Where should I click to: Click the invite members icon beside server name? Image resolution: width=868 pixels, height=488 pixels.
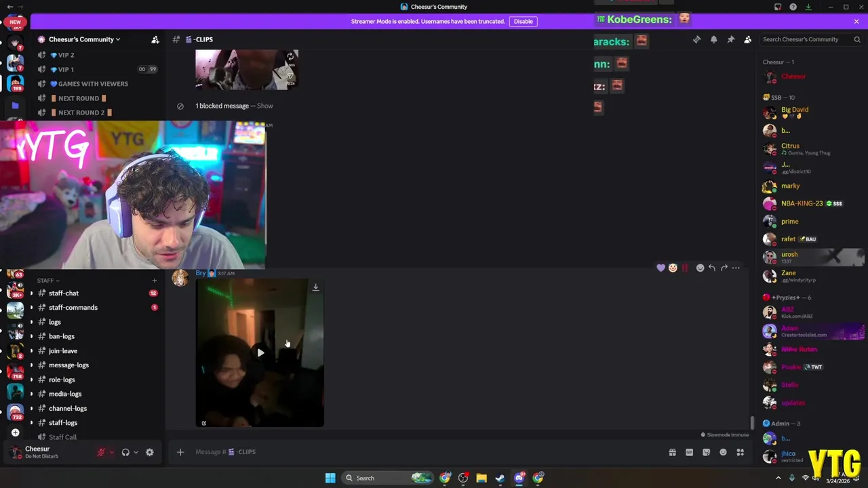[155, 39]
